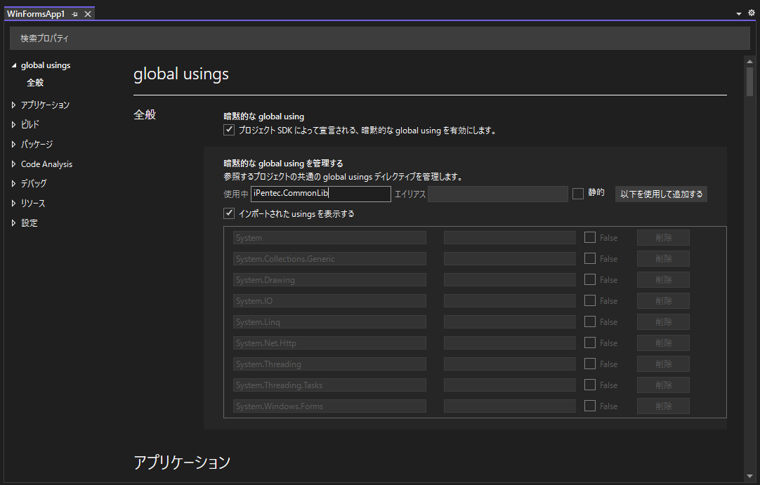Image resolution: width=760 pixels, height=485 pixels.
Task: Open the ビルド section in sidebar
Action: [x=30, y=125]
